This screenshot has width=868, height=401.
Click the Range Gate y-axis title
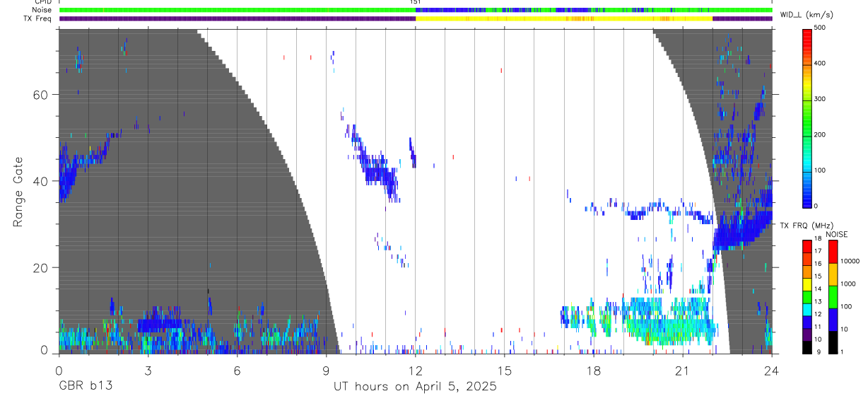coord(18,192)
